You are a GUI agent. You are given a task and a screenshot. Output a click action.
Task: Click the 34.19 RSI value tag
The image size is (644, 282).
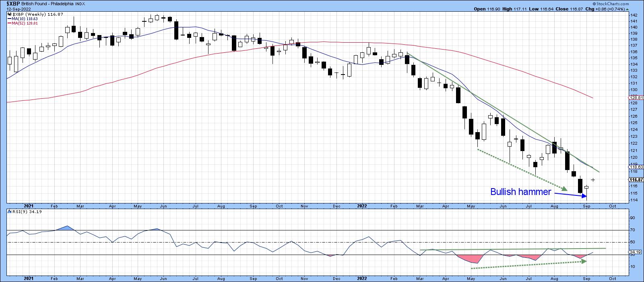click(635, 254)
